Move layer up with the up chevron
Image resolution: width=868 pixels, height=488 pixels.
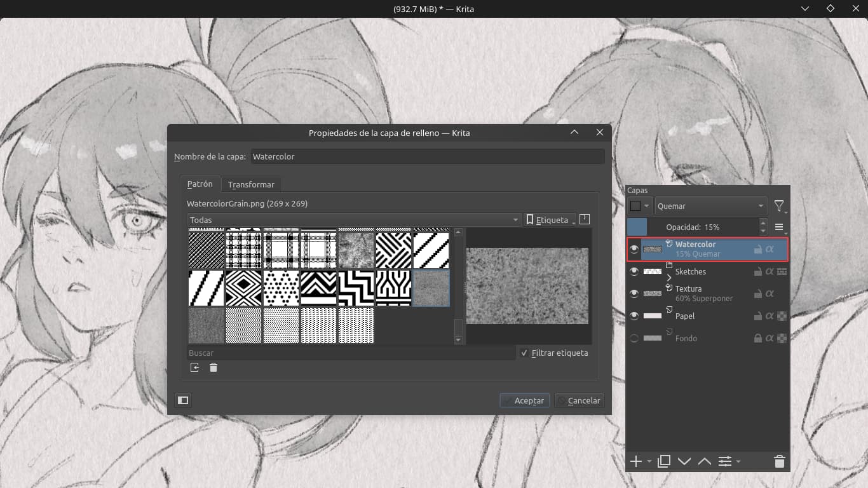pyautogui.click(x=704, y=461)
